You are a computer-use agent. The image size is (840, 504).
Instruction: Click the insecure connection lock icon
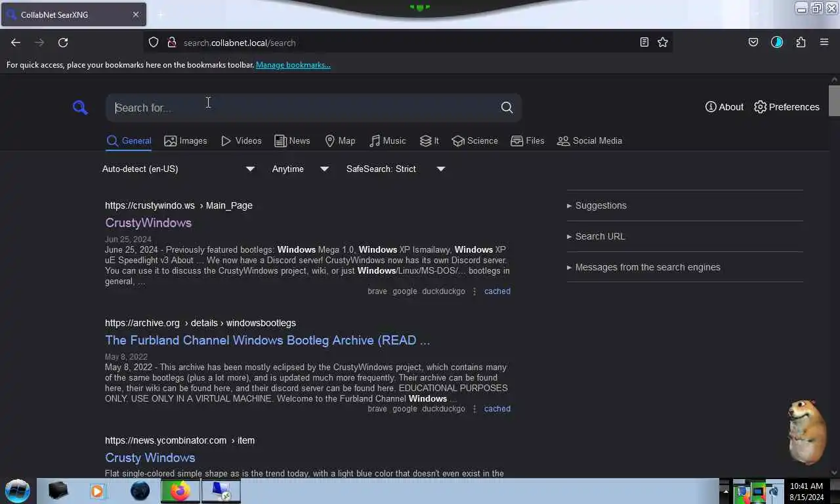point(172,43)
